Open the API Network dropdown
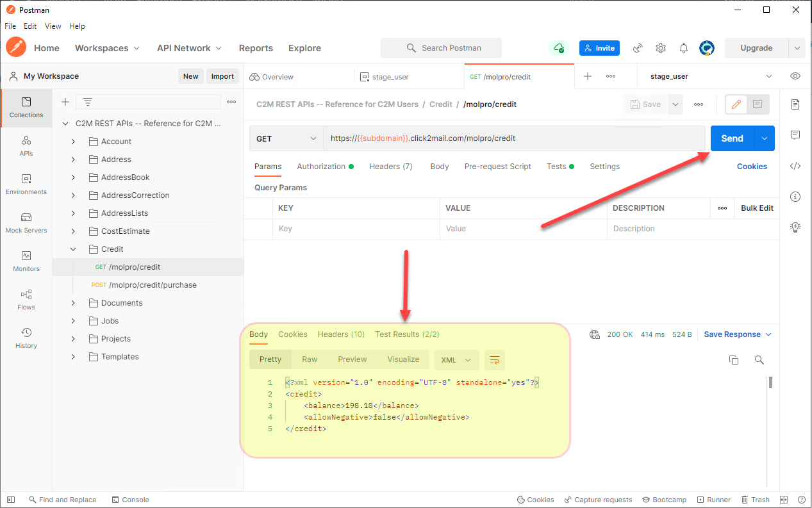The height and width of the screenshot is (508, 812). click(x=189, y=48)
